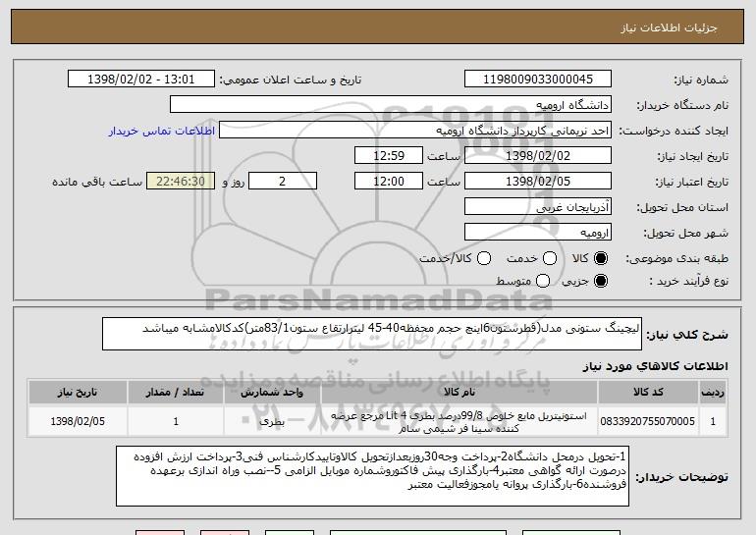Click the جزئیات اطلاعات نیاز header title

[669, 27]
